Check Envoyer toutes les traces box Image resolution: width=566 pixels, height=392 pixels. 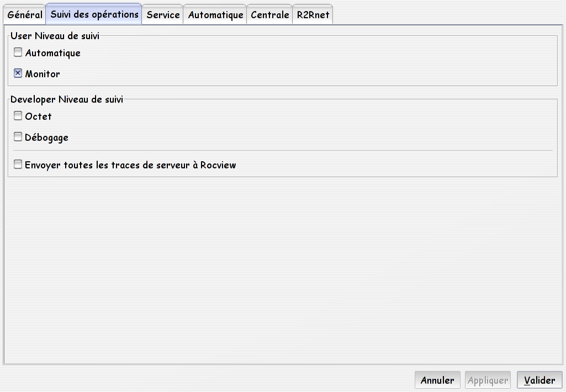tap(18, 164)
